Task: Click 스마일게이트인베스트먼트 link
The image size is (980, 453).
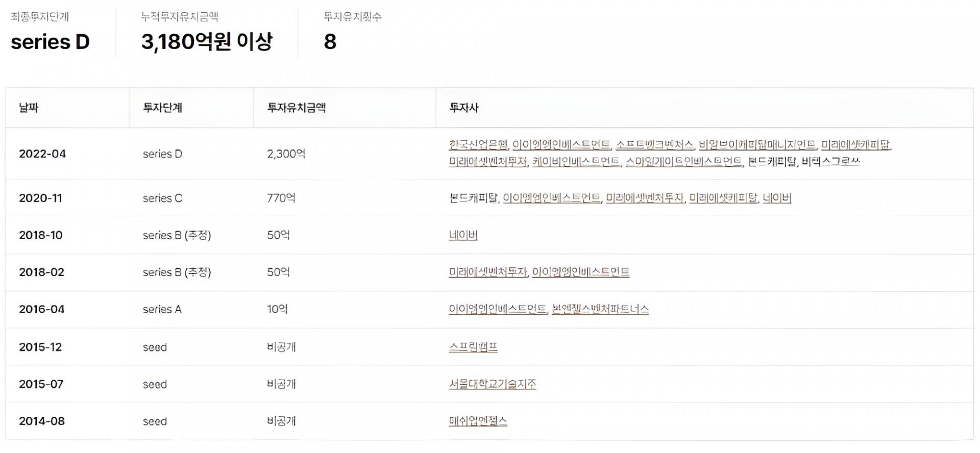Action: coord(684,162)
